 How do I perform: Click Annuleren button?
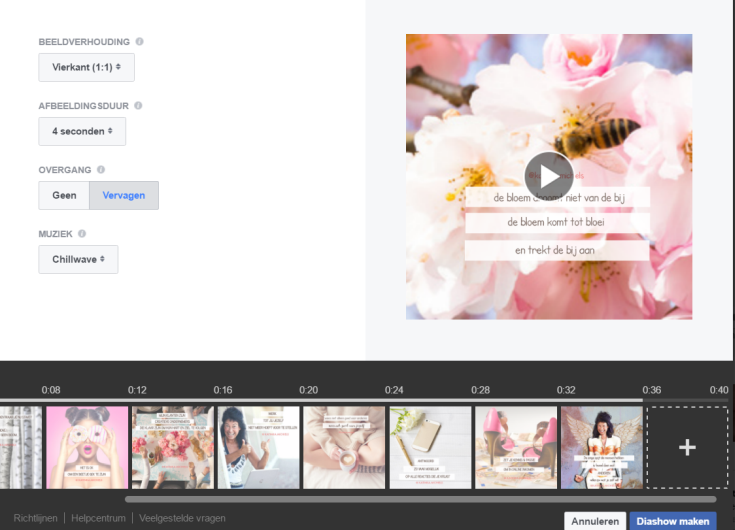[595, 521]
